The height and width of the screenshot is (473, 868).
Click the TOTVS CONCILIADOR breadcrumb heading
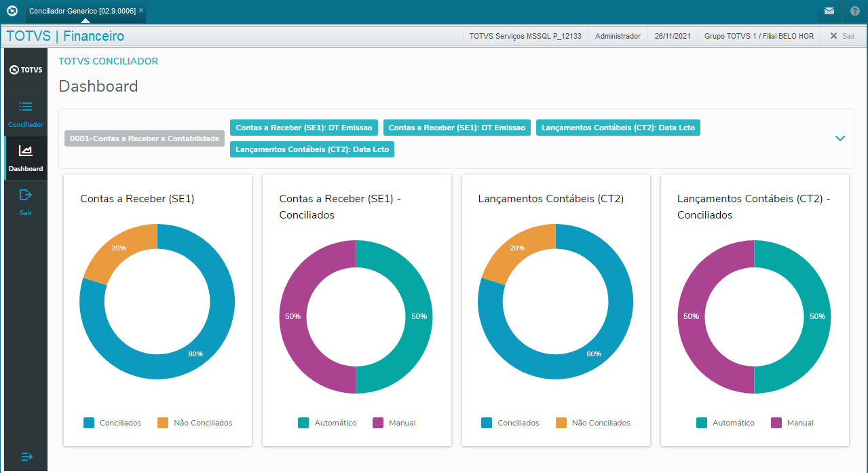pos(108,61)
